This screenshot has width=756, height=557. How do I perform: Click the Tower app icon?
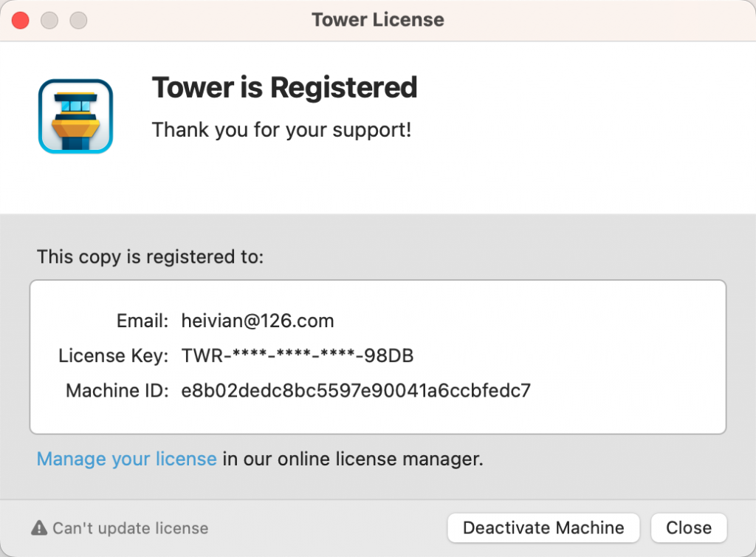coord(75,116)
